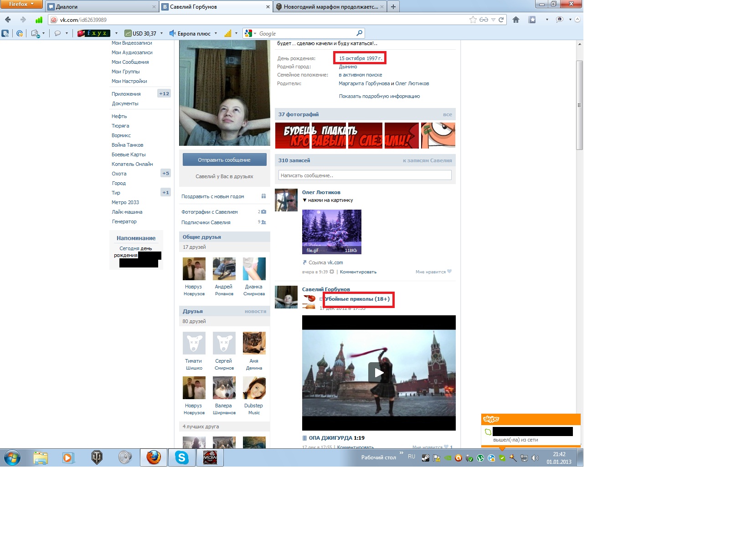
Task: Open Приложения in left menu
Action: [x=126, y=94]
